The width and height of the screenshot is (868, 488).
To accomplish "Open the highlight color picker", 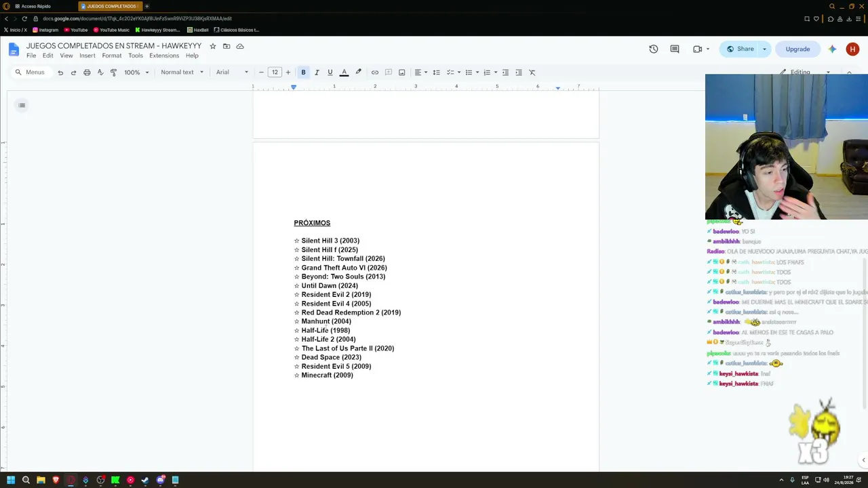I will [x=358, y=73].
